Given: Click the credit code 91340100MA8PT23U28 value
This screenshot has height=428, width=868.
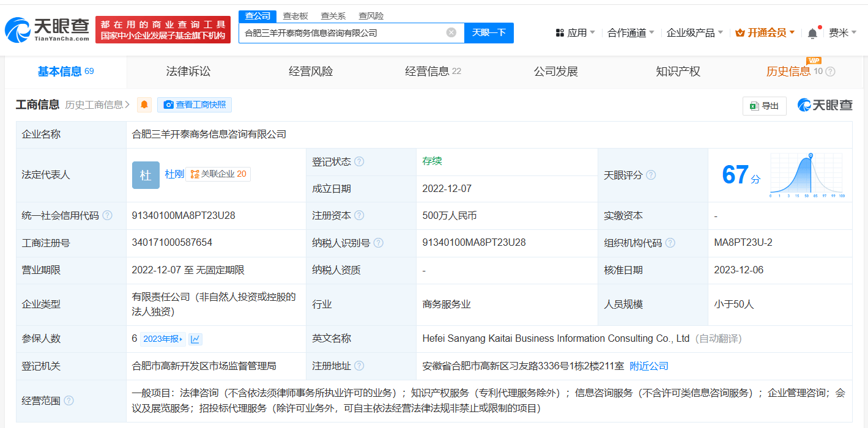Looking at the screenshot, I should point(184,215).
